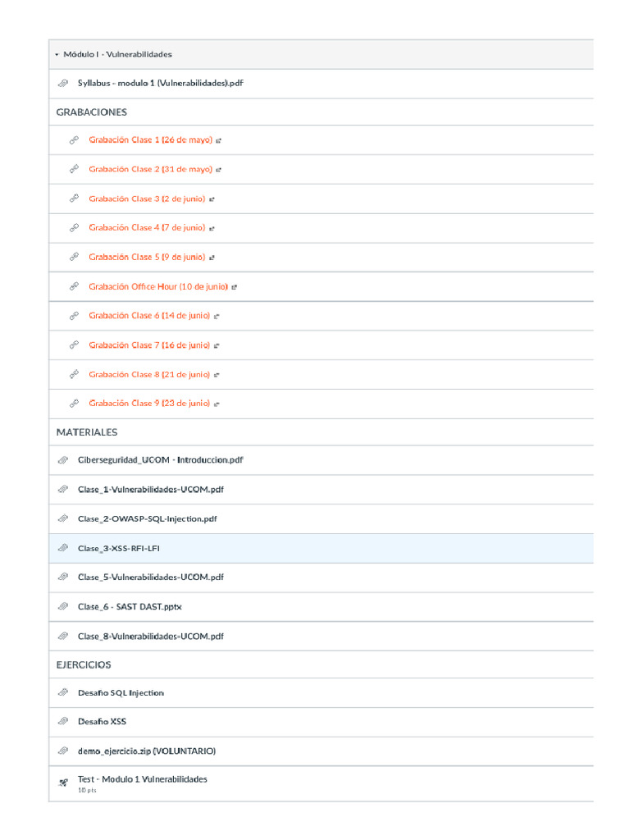Click the external link icon after Grabación Clase 2
The width and height of the screenshot is (630, 840).
219,170
